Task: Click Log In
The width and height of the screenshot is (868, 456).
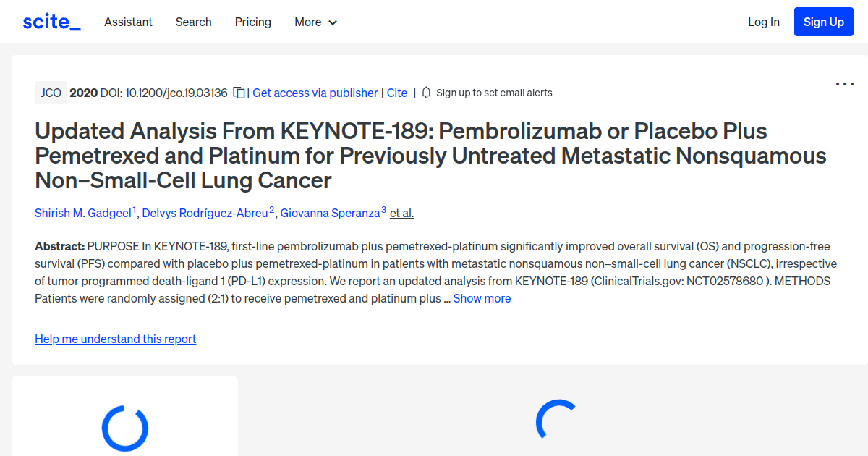Action: (764, 22)
